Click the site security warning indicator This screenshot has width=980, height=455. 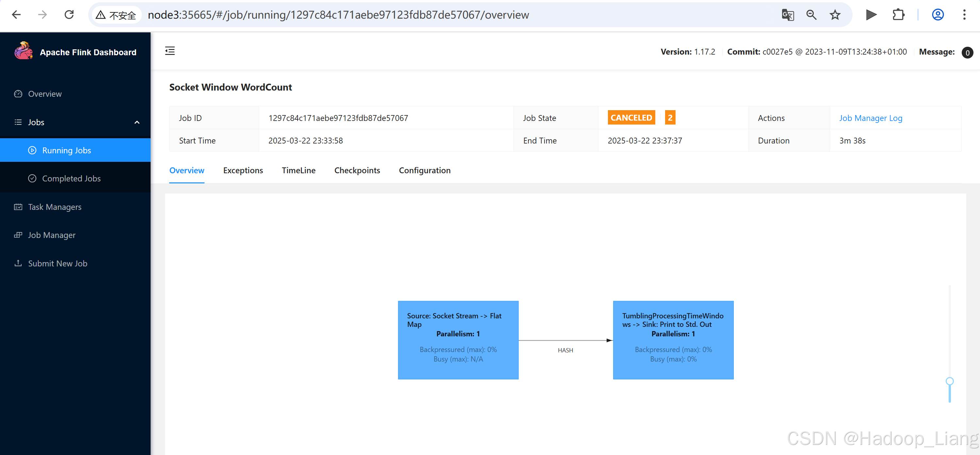tap(116, 15)
